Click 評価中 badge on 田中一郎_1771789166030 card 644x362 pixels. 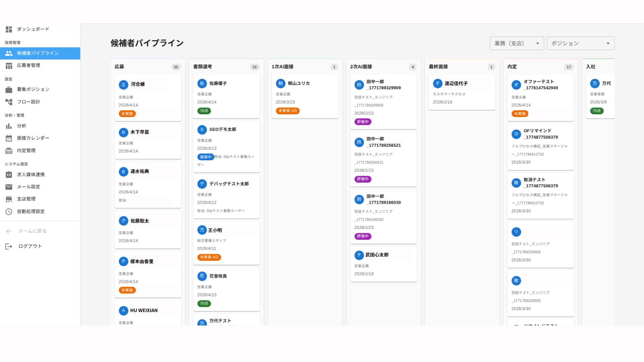(363, 236)
